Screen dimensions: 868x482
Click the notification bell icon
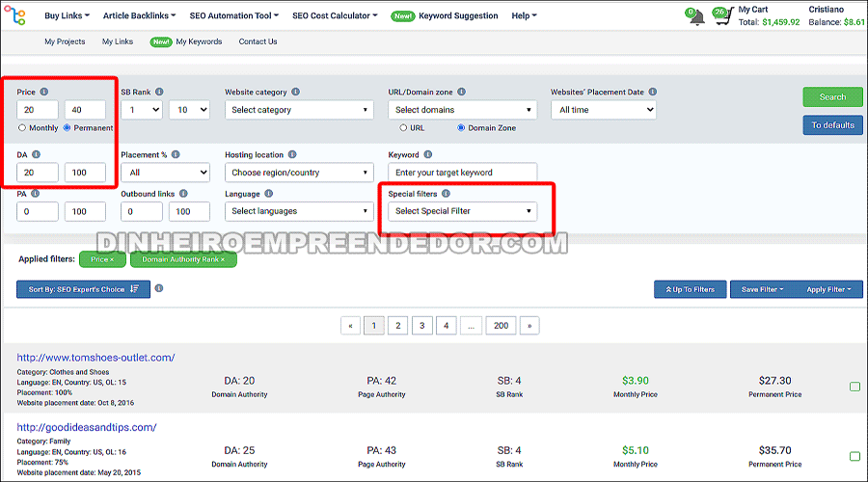[x=696, y=17]
